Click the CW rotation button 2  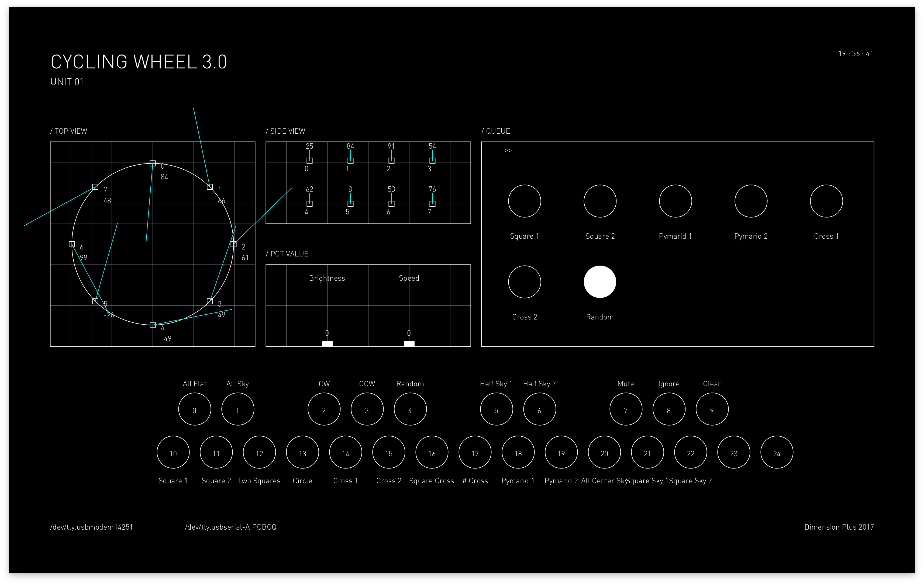324,409
